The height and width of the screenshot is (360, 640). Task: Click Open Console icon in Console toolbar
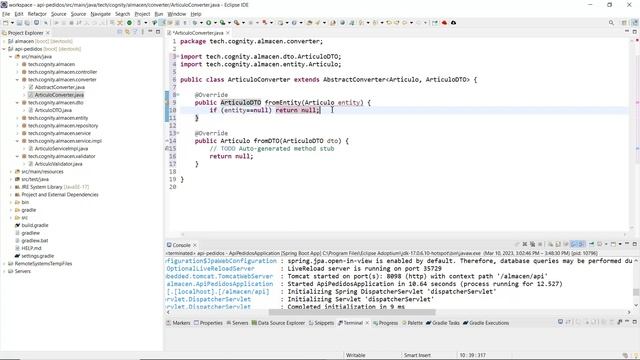[x=613, y=244]
